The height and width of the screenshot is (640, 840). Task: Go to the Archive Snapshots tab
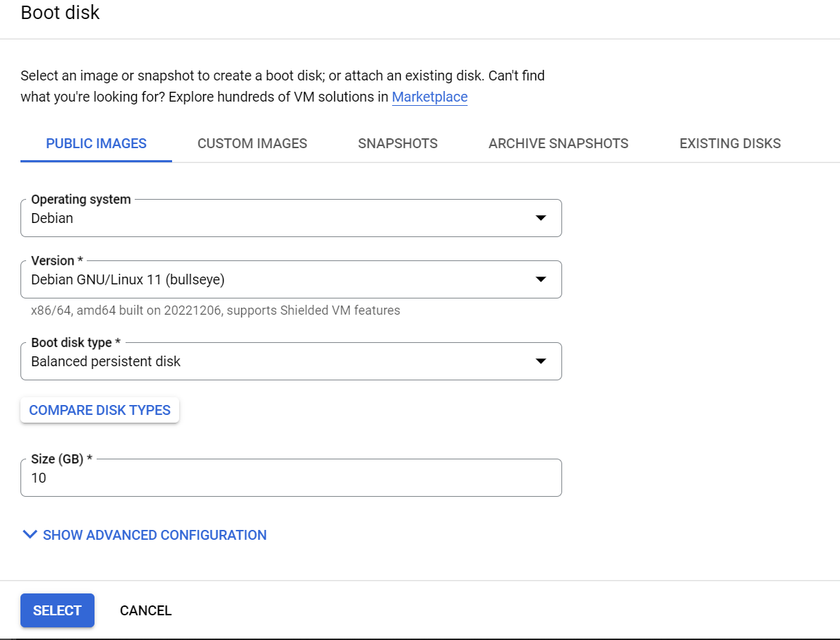(559, 144)
